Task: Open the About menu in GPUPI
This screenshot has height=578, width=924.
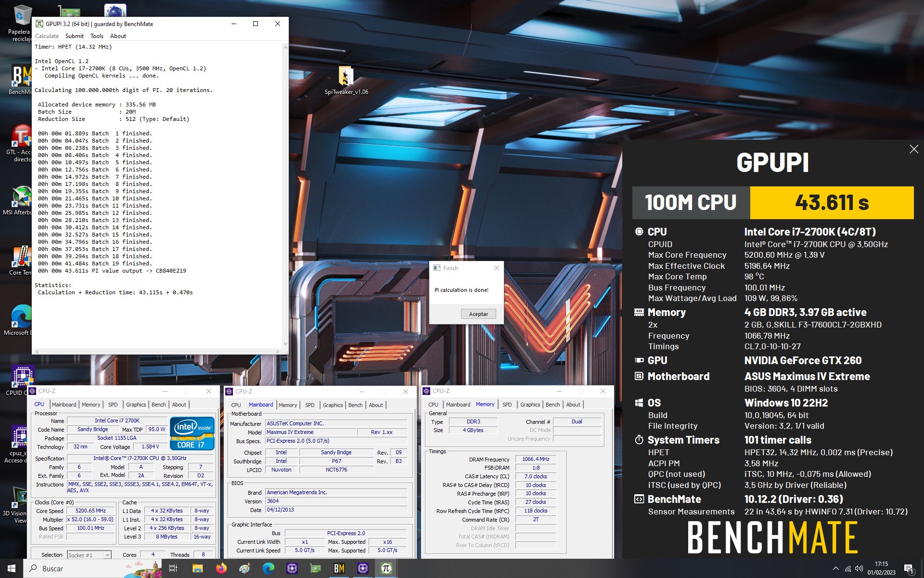Action: pos(118,36)
